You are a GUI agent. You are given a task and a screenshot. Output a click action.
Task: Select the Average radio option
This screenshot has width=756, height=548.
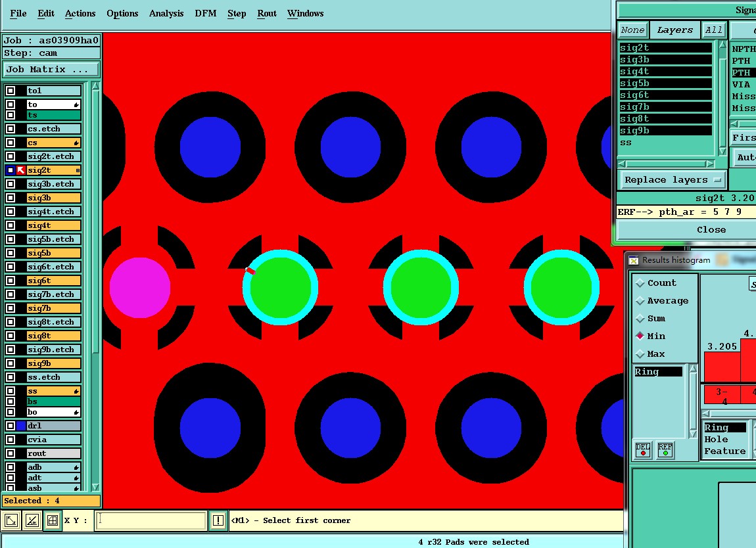click(640, 301)
